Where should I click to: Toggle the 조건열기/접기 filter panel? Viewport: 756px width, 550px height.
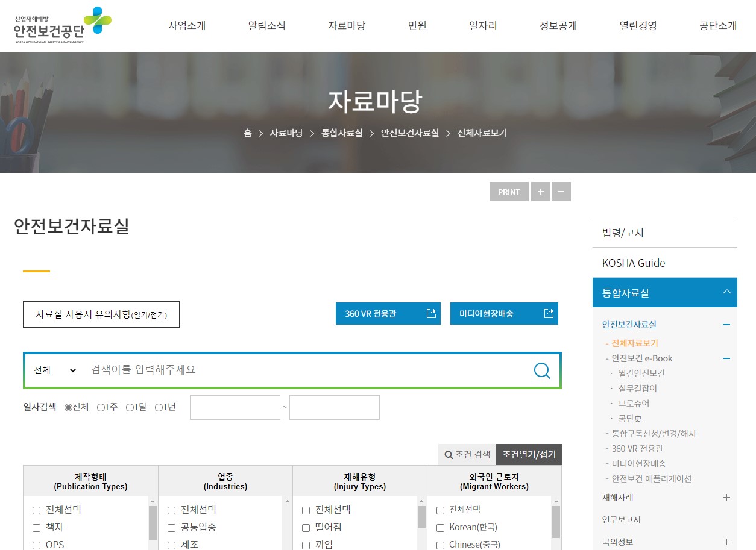[x=529, y=454]
